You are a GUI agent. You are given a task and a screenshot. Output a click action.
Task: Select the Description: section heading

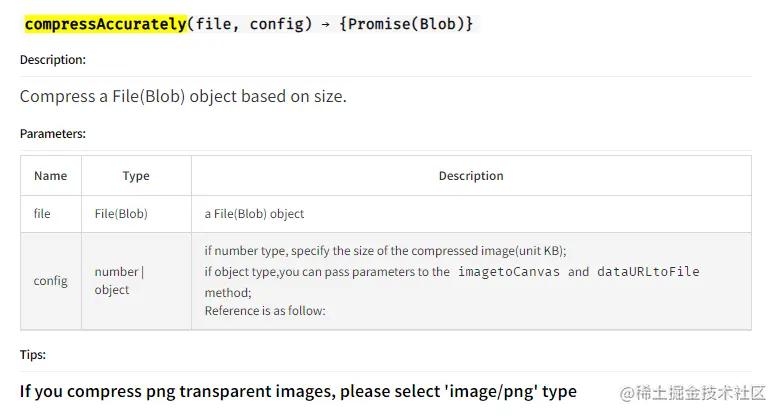click(53, 60)
